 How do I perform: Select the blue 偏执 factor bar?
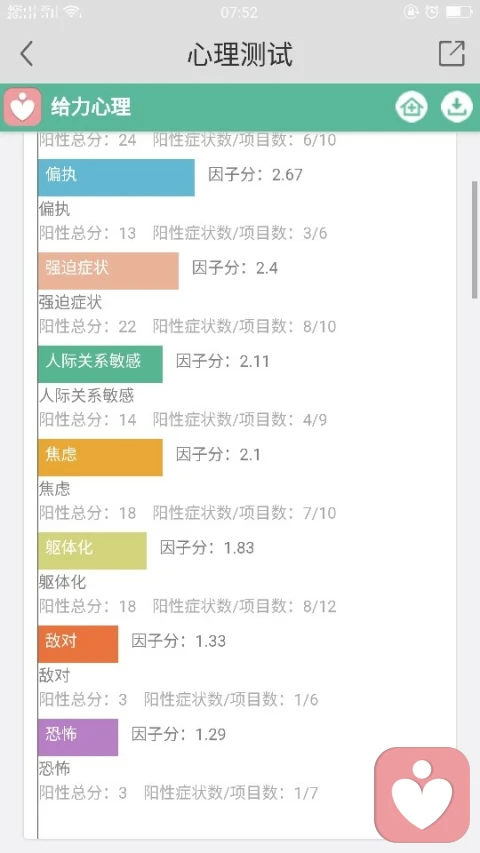[116, 177]
